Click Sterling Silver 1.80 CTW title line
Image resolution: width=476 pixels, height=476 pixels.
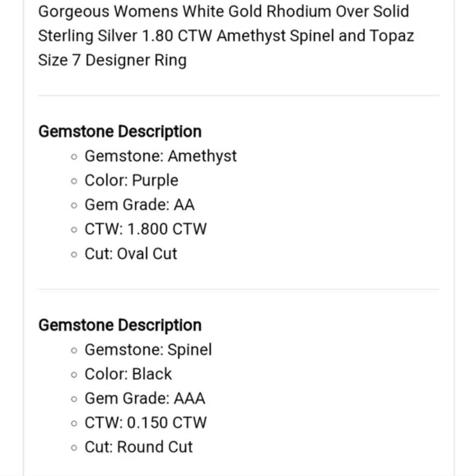(226, 36)
